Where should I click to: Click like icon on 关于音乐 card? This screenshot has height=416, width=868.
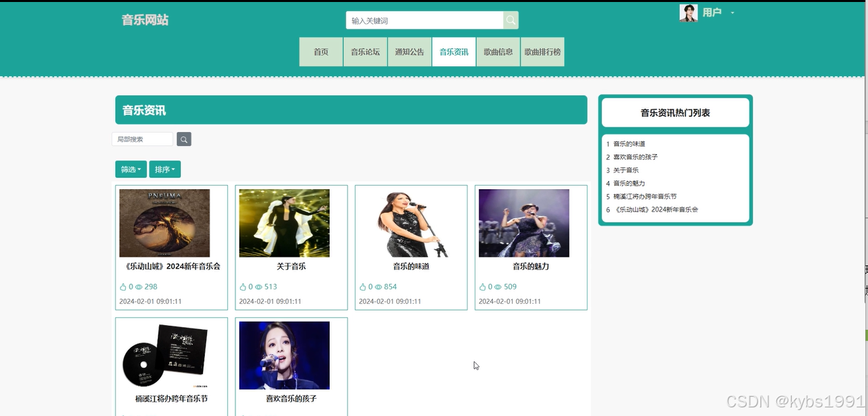(243, 287)
